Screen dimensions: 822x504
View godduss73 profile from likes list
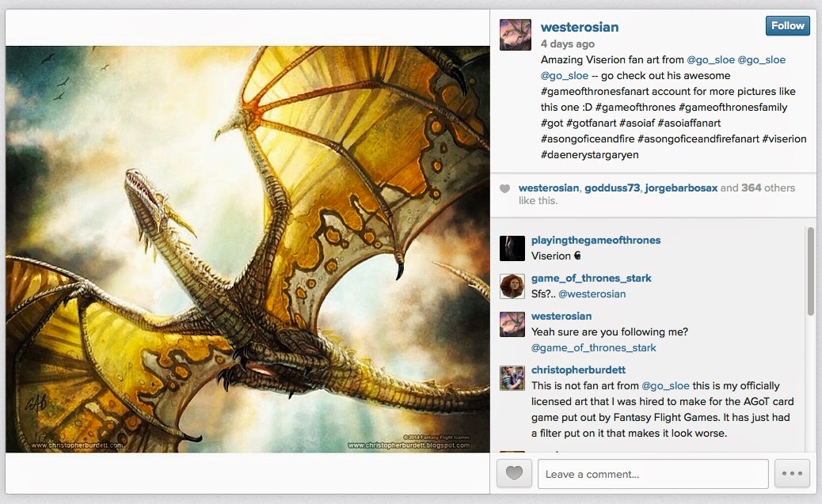(x=612, y=188)
